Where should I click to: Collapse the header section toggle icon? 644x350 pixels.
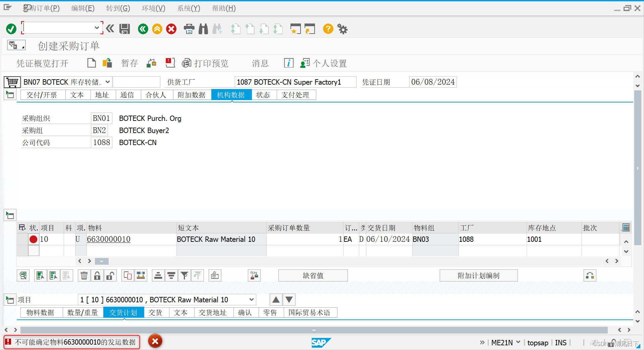(10, 95)
